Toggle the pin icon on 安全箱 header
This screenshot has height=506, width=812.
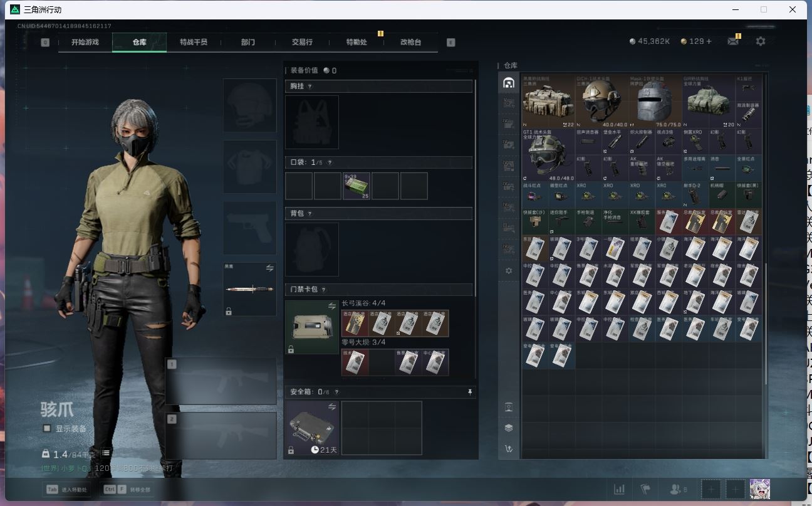coord(470,392)
